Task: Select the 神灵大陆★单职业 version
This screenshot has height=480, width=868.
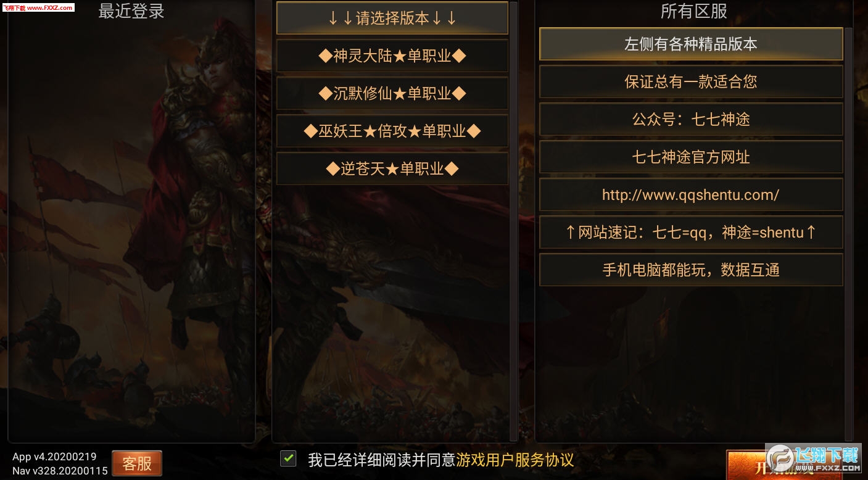Action: [x=392, y=56]
